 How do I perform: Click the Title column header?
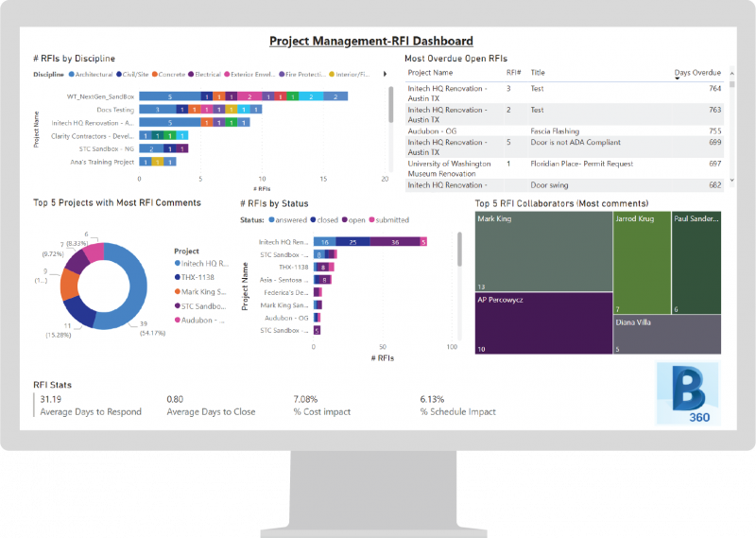pos(538,73)
